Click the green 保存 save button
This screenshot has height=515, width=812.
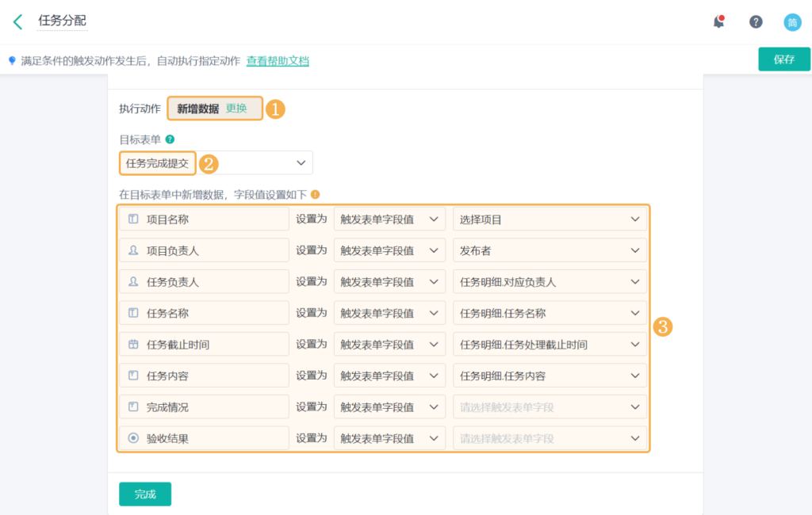(x=783, y=59)
